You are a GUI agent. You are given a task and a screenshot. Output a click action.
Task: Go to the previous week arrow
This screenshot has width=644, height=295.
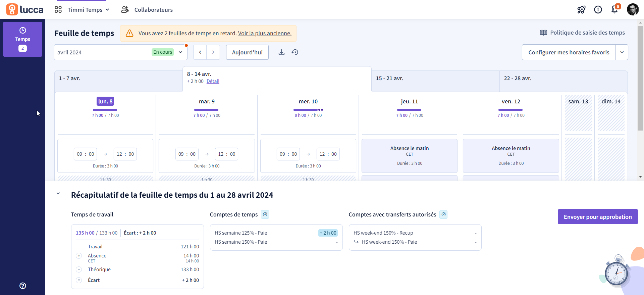[200, 52]
